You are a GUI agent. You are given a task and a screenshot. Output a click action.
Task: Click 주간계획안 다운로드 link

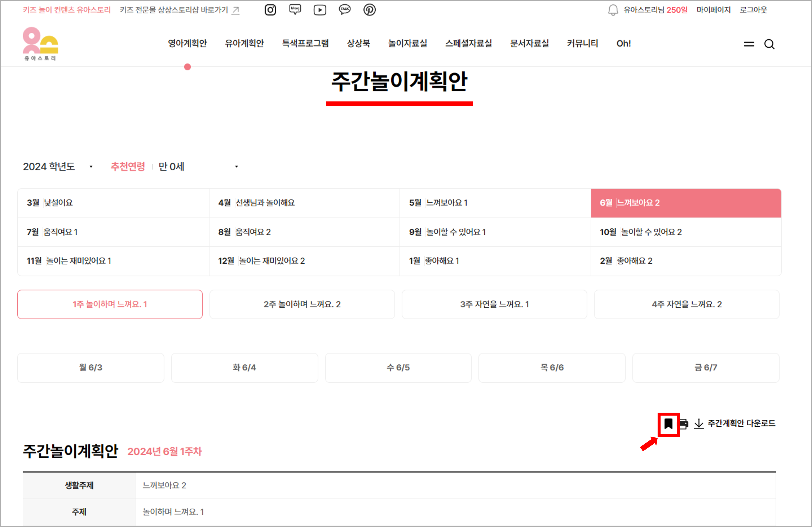click(742, 424)
